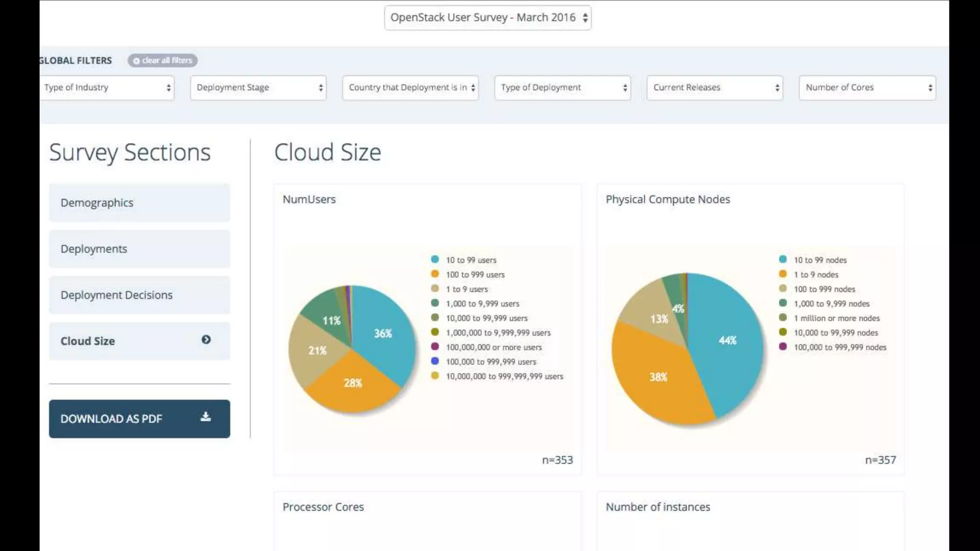Toggle the 1,000 to 9,999 users legend entry
The width and height of the screenshot is (980, 551).
pyautogui.click(x=482, y=304)
